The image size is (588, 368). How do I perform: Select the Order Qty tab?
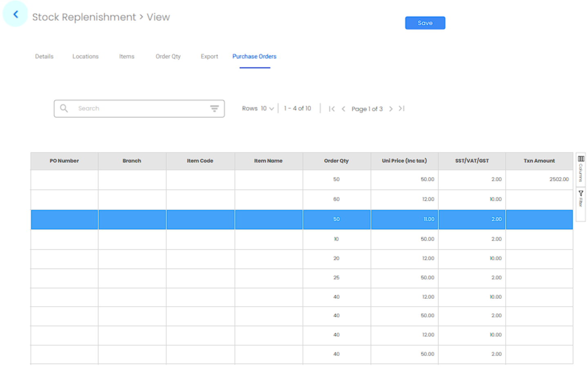pos(168,56)
